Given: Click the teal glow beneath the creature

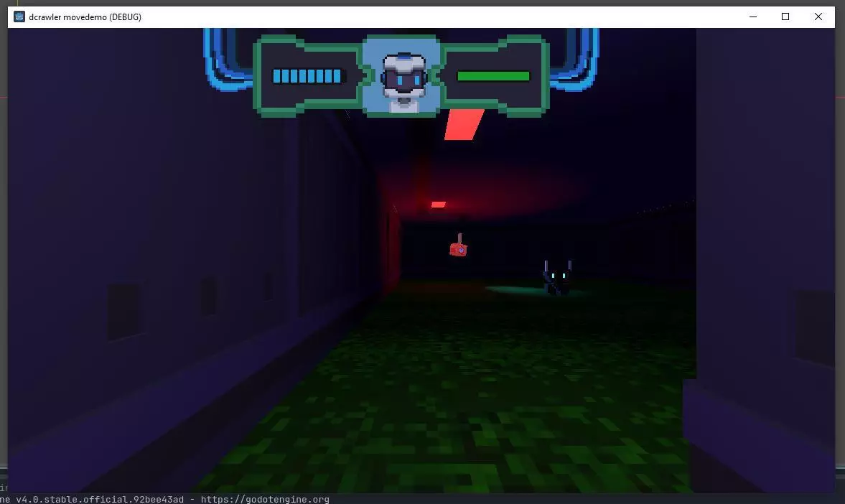Looking at the screenshot, I should point(524,291).
